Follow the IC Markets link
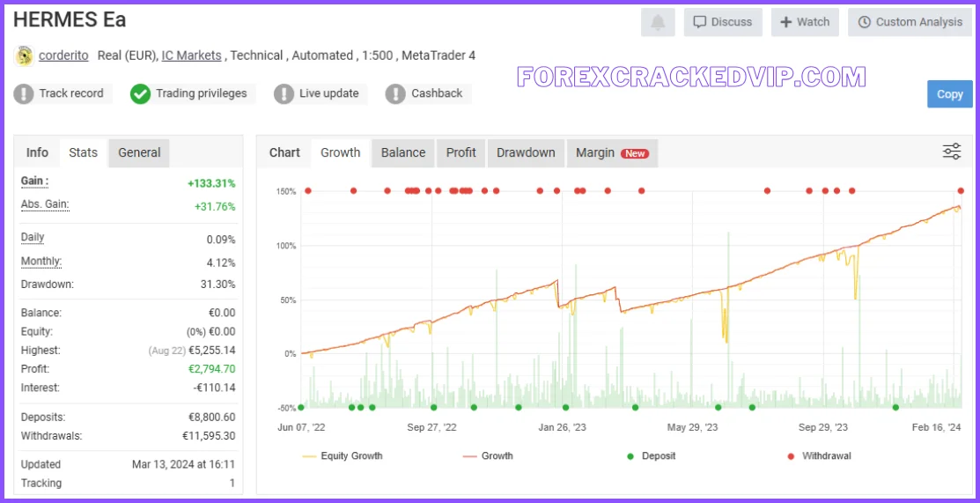Viewport: 980px width, 503px height. [191, 55]
